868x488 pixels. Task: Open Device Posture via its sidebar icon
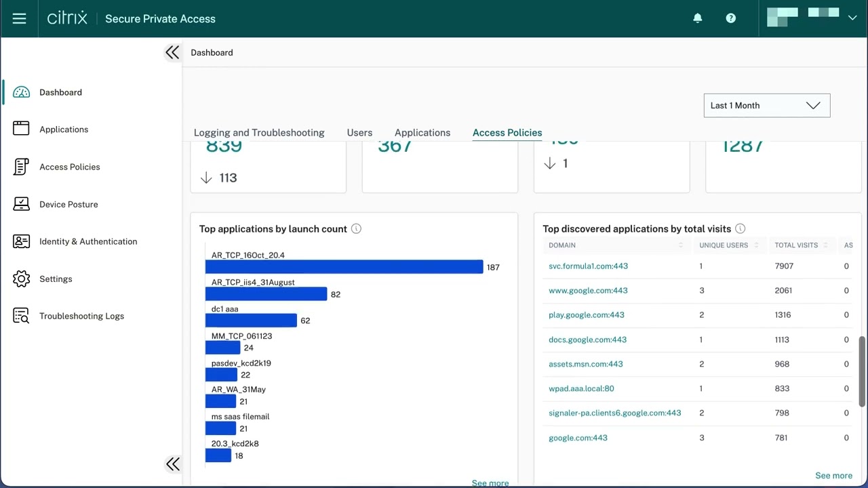[20, 204]
